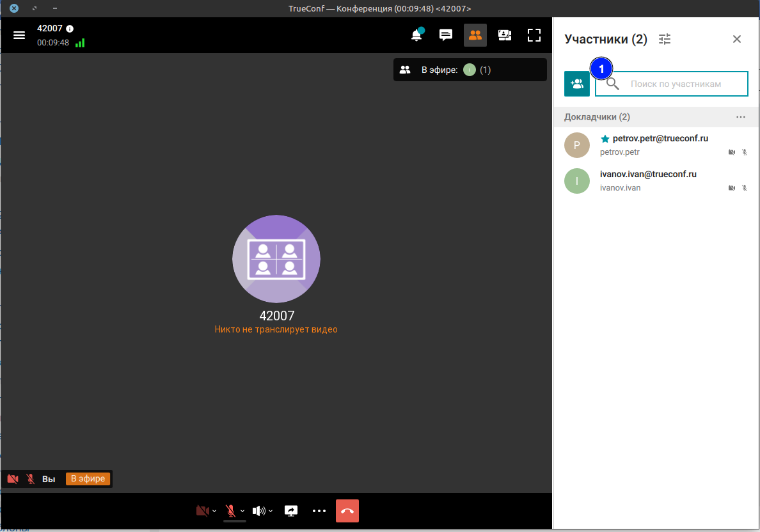Click the 'Вы' self-view label
760x532 pixels.
(x=49, y=479)
